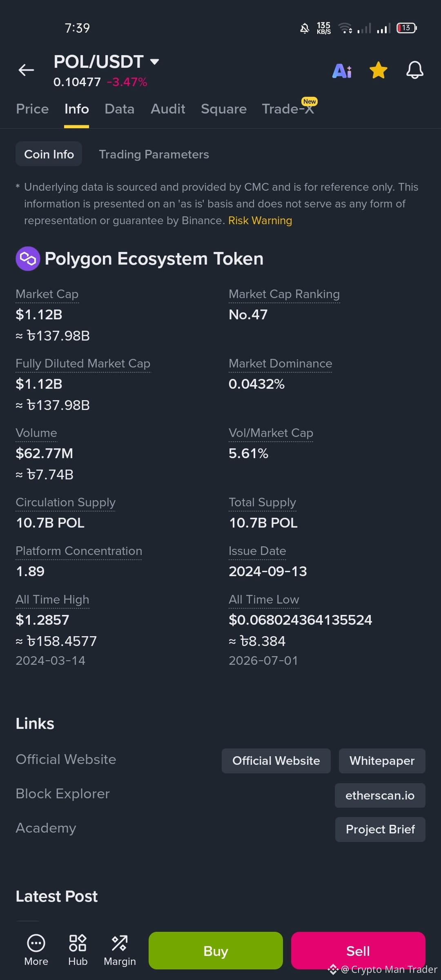Open the Trade-X tab
Viewport: 441px width, 980px height.
pos(288,109)
